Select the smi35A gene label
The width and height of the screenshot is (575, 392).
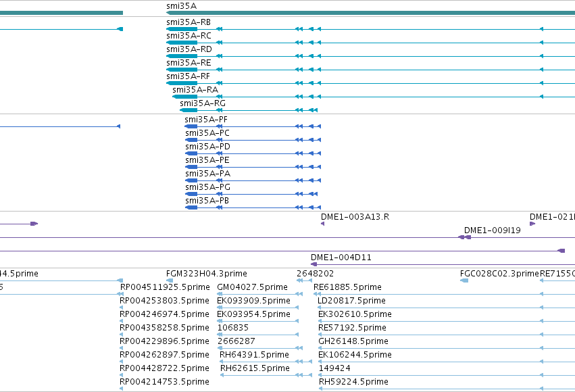182,6
